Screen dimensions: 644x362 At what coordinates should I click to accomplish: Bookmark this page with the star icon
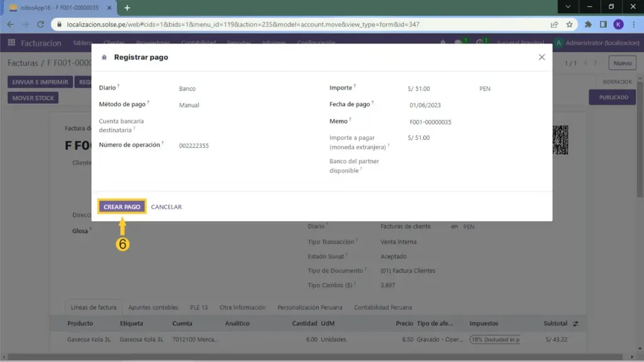[x=569, y=25]
